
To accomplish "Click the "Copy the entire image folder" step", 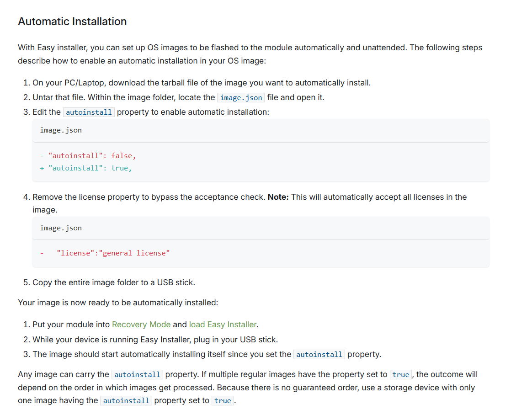I will pos(113,282).
